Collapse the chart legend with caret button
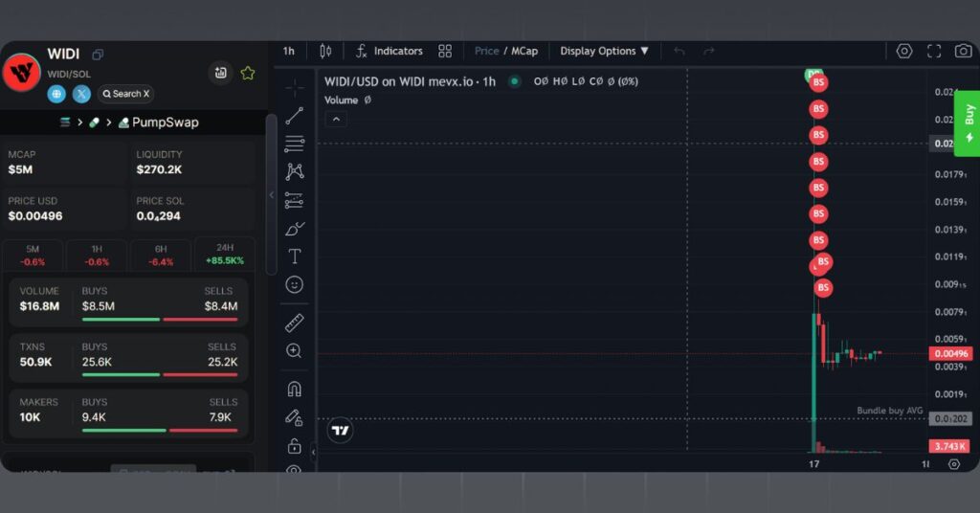This screenshot has height=513, width=980. [x=336, y=120]
